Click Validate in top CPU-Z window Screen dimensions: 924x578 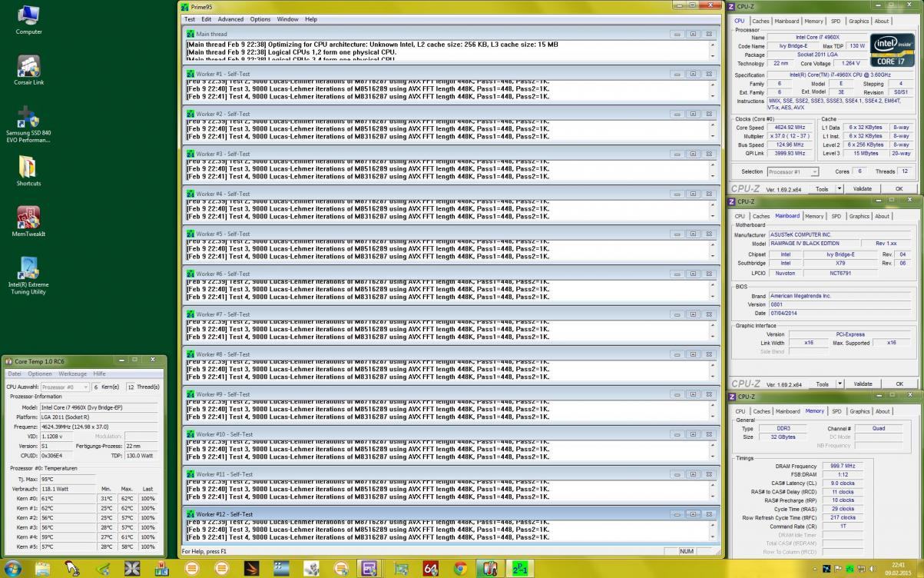(x=863, y=188)
